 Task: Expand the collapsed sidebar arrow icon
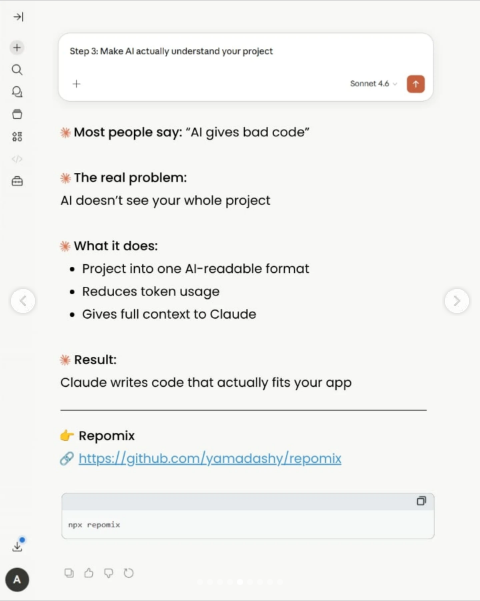coord(18,17)
